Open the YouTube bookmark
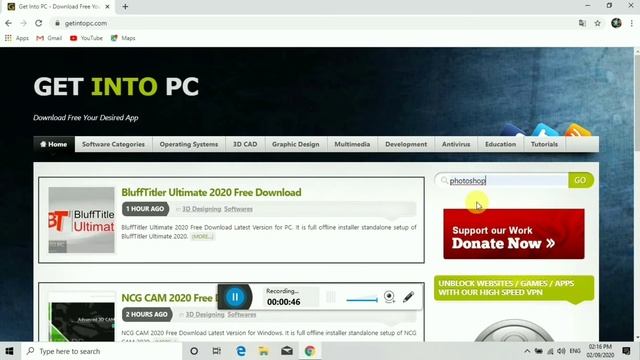 point(86,38)
